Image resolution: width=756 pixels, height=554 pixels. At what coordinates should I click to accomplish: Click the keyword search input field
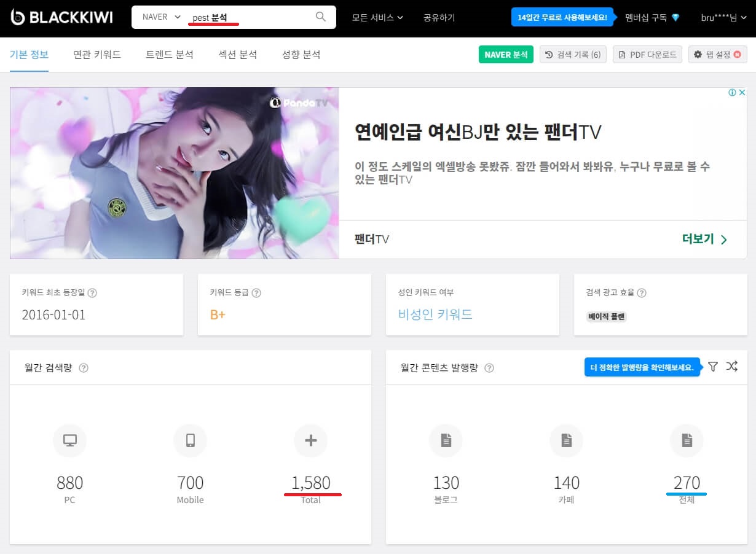point(249,17)
